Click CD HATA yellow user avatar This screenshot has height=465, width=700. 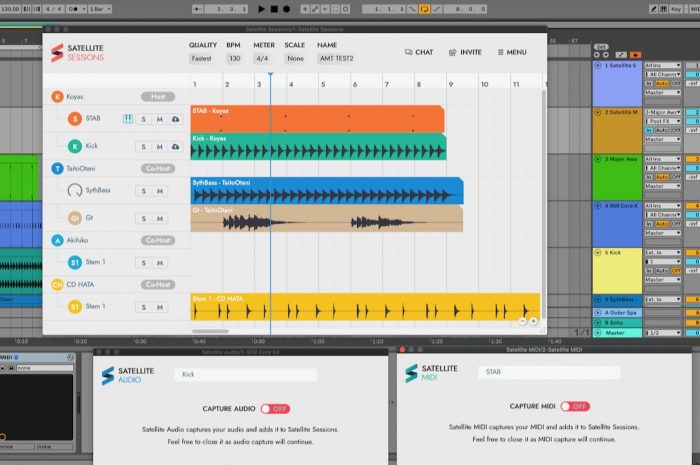point(57,284)
